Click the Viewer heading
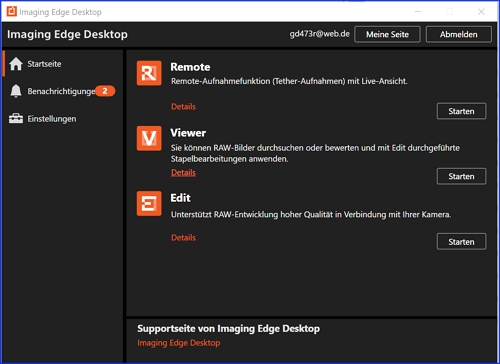This screenshot has width=500, height=364. [x=188, y=133]
